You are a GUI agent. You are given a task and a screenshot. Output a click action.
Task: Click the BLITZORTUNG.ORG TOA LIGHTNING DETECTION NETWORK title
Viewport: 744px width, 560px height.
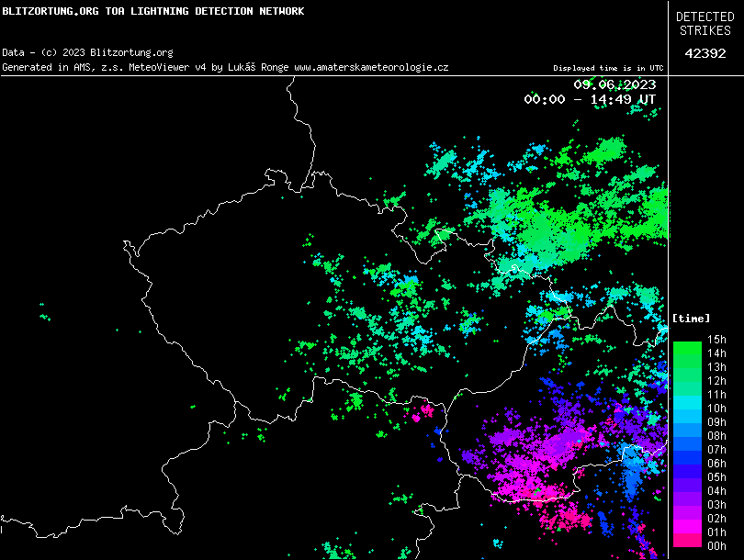pos(152,11)
